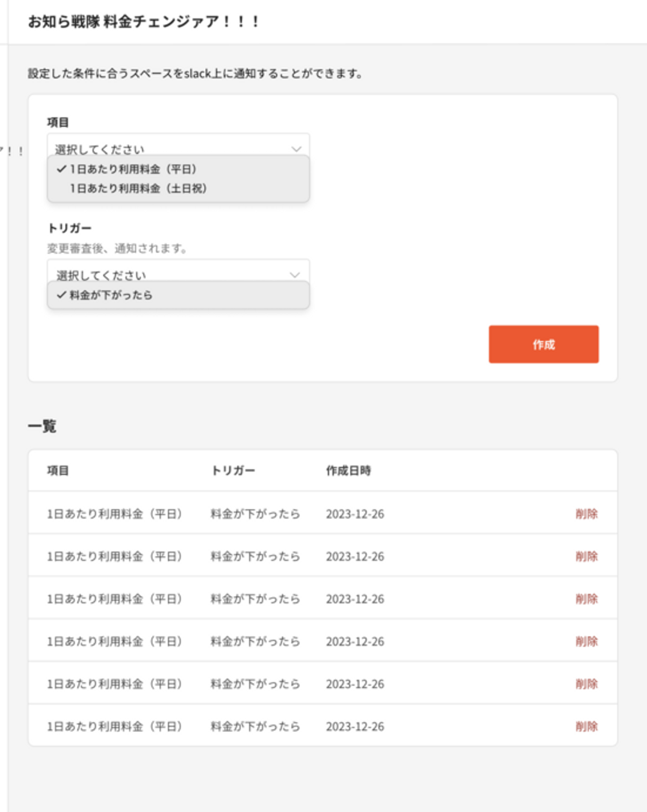Viewport: 647px width, 812px height.
Task: Open the 項目 select box
Action: [178, 145]
